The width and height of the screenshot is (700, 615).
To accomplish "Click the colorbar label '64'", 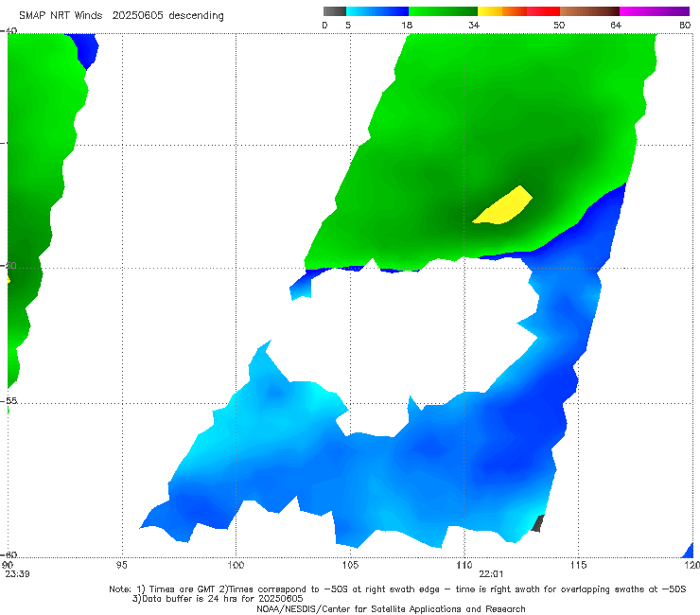I will click(x=616, y=25).
